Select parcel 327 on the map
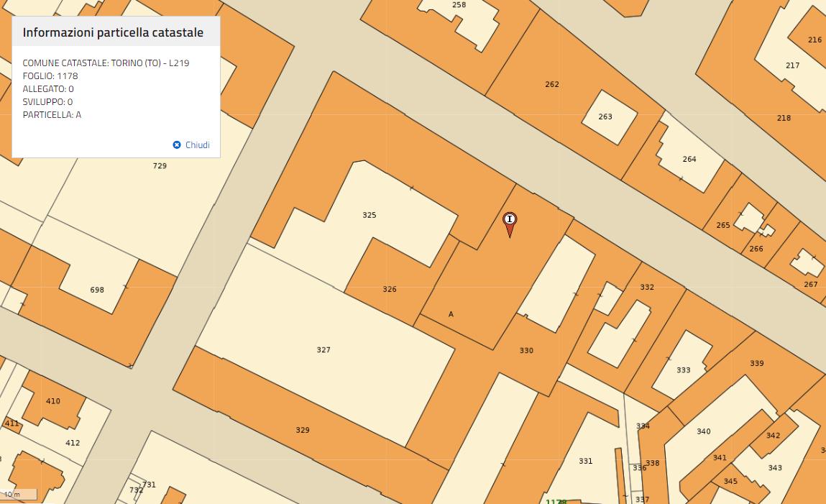This screenshot has height=504, width=826. (x=323, y=350)
